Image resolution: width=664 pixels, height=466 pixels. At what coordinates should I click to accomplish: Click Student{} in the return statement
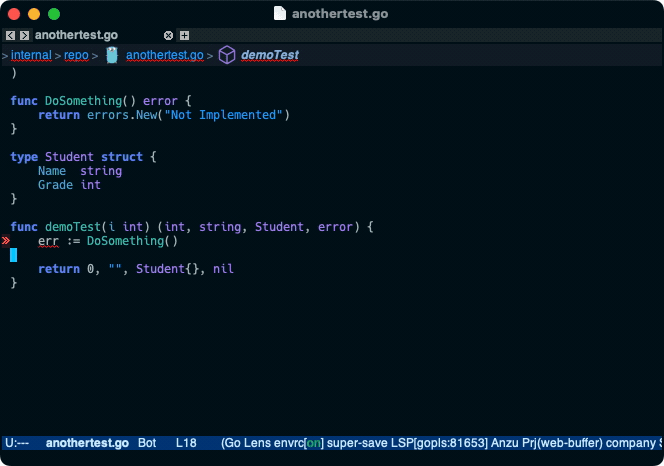(167, 269)
